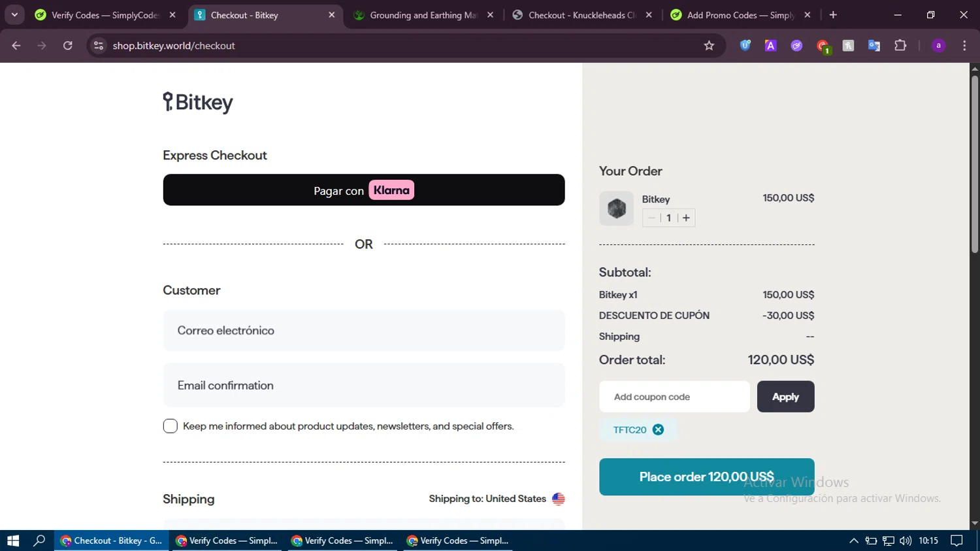
Task: Click the United States flag icon
Action: point(558,499)
